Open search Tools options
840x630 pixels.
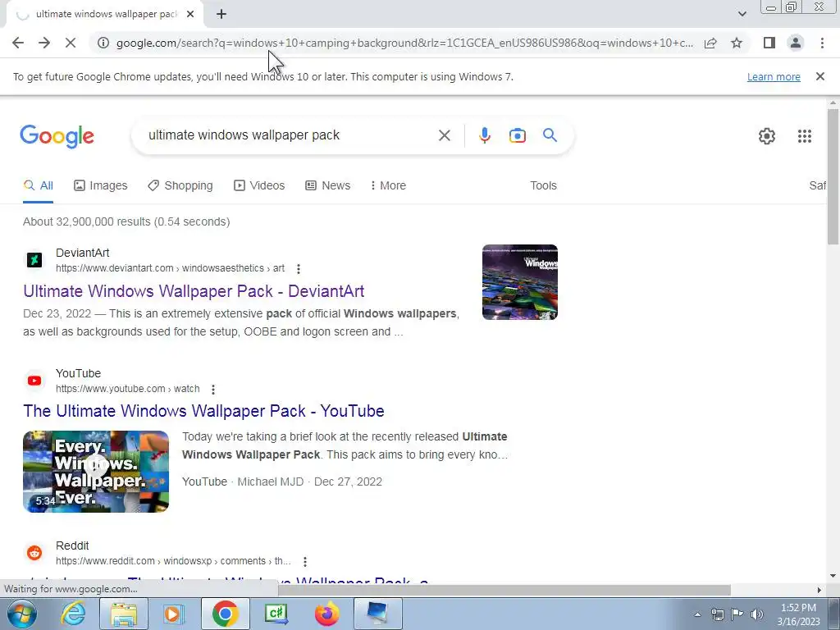[x=543, y=185]
